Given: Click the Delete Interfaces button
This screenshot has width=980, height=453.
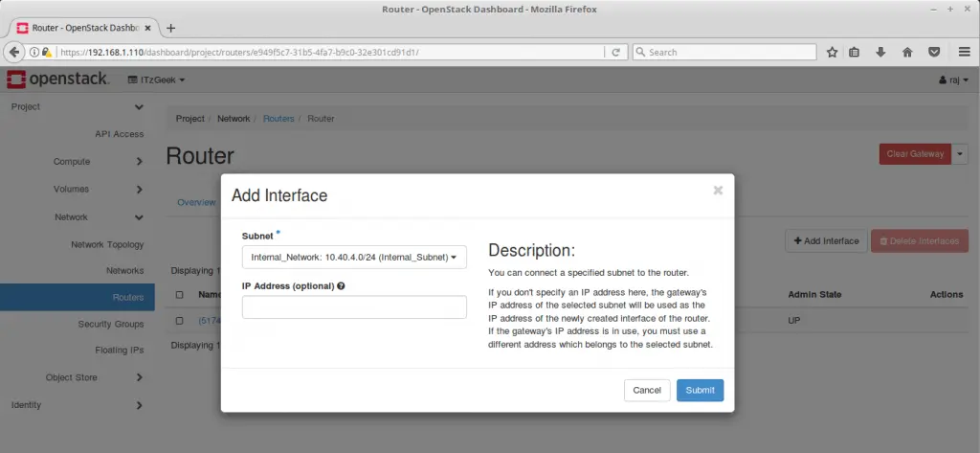Looking at the screenshot, I should pos(920,241).
